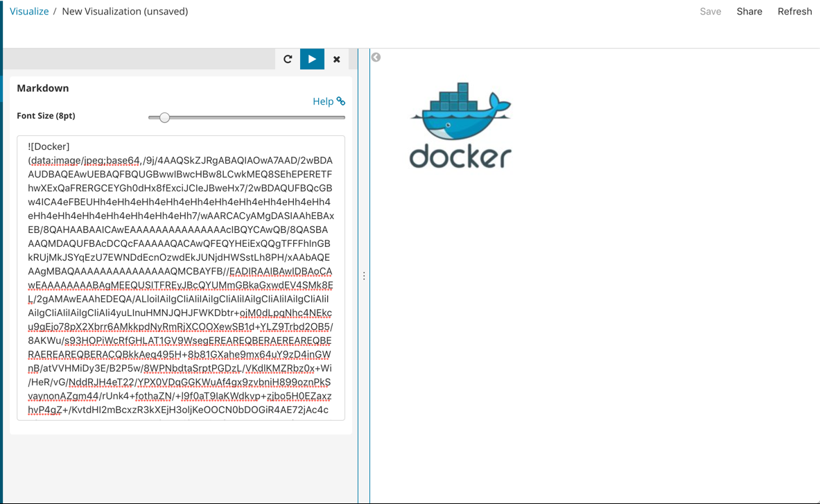Click the ![Docker] text line in editor
This screenshot has height=504, width=820.
tap(49, 146)
